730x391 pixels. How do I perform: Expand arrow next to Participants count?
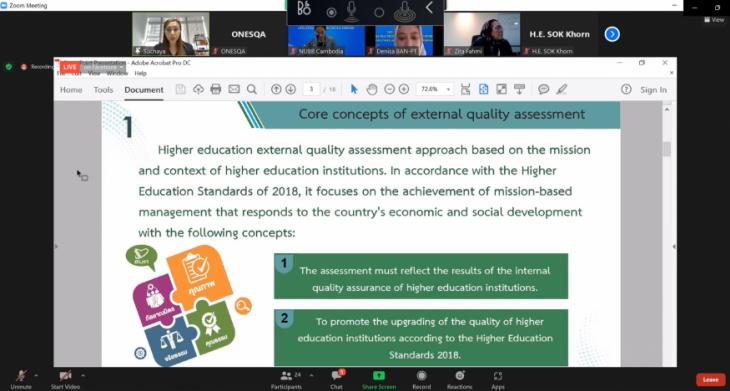pos(311,375)
